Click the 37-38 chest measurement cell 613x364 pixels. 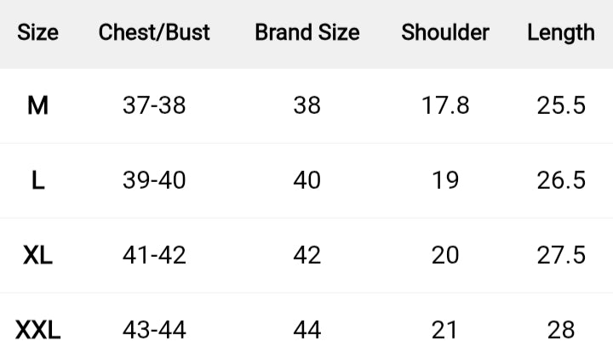click(x=154, y=105)
